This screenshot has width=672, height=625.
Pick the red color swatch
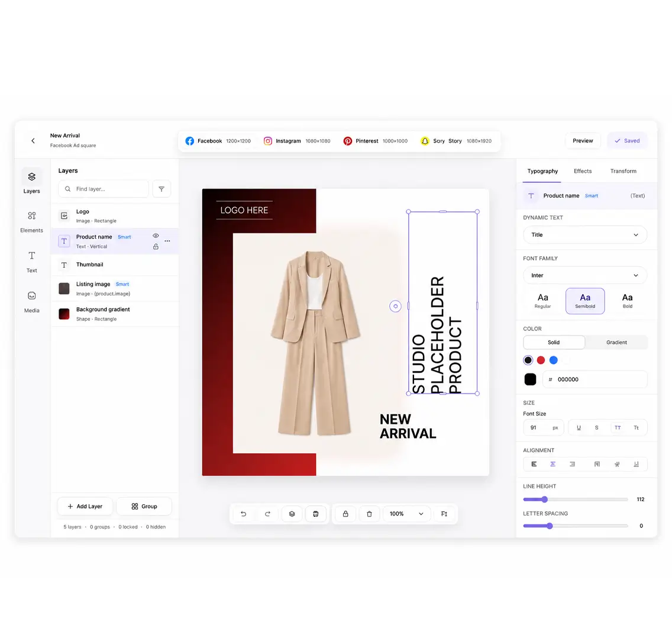coord(541,360)
